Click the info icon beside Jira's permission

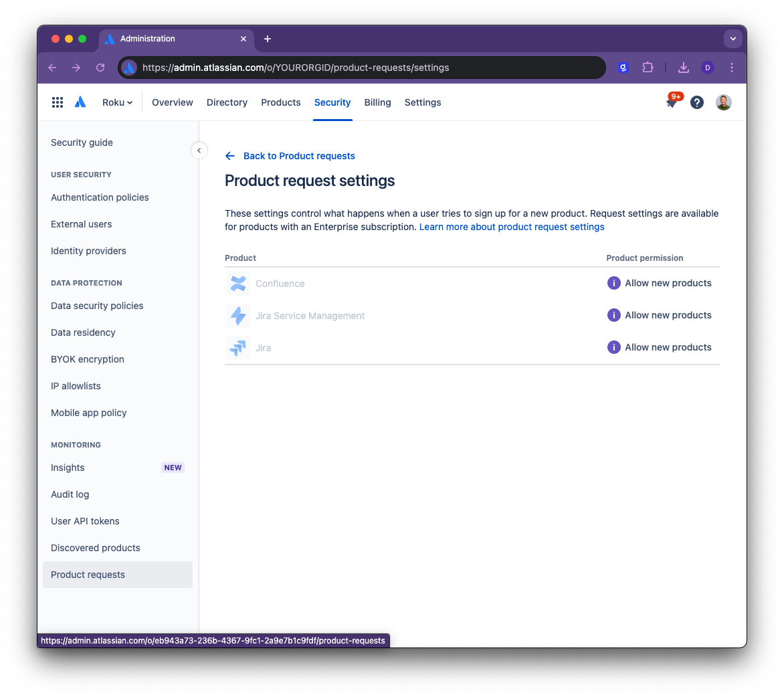pyautogui.click(x=613, y=347)
